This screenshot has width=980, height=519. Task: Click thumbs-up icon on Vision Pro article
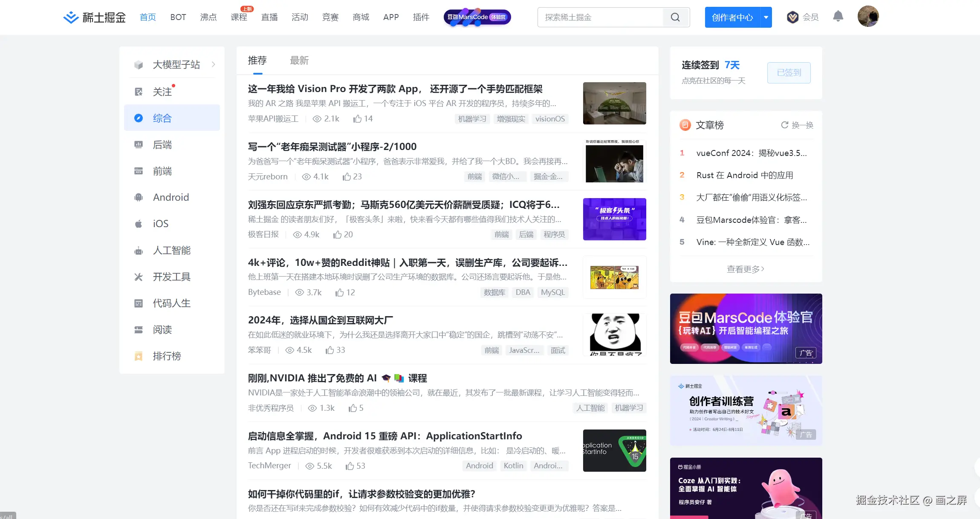[x=357, y=119]
